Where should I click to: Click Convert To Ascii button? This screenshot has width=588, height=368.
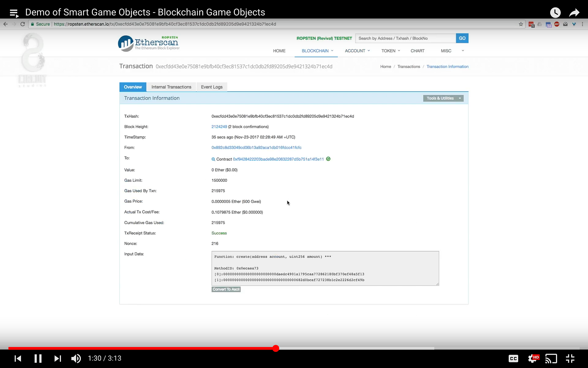[x=226, y=289]
